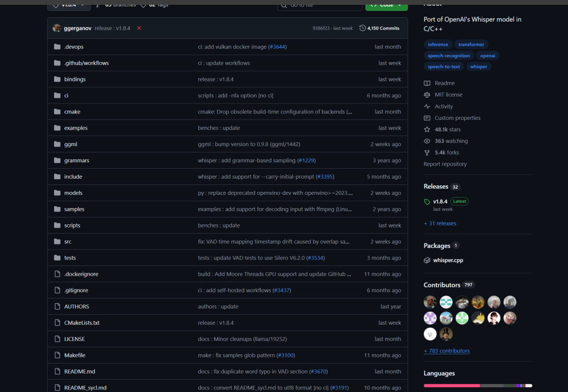Open Custom properties link
This screenshot has height=392, width=568.
click(x=457, y=118)
